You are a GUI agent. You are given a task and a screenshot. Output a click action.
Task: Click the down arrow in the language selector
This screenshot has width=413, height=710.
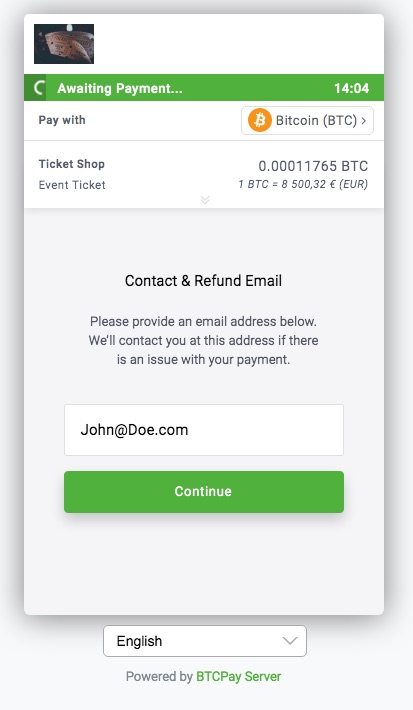click(x=290, y=641)
